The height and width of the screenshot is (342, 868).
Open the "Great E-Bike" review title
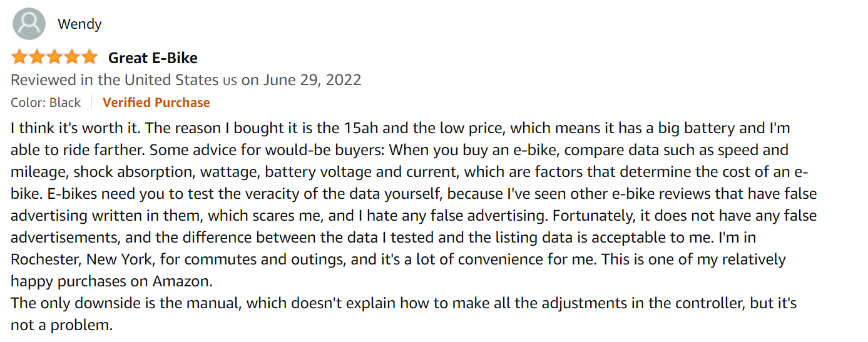click(x=153, y=58)
